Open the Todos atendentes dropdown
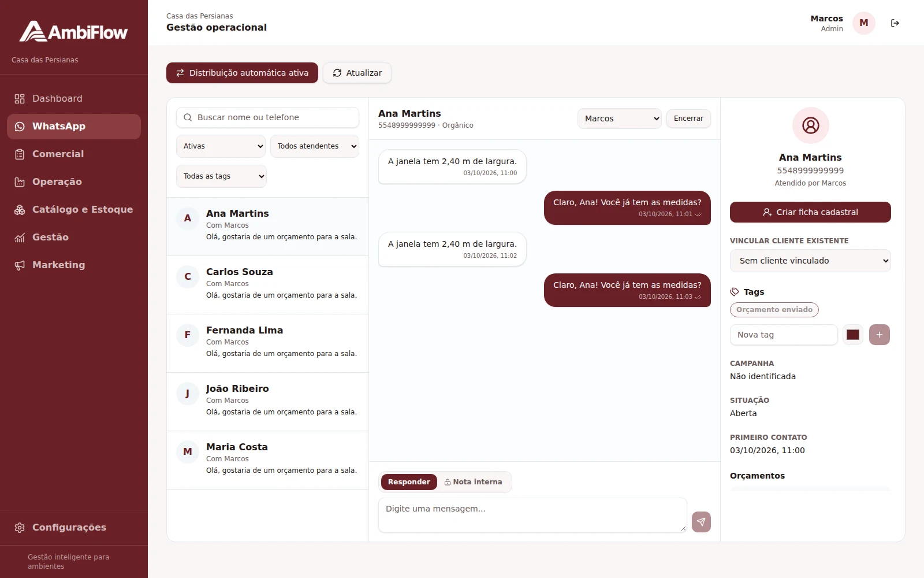 (x=315, y=146)
